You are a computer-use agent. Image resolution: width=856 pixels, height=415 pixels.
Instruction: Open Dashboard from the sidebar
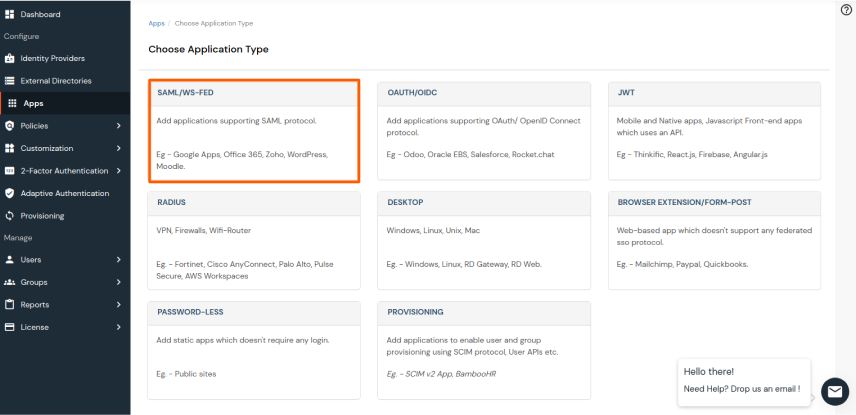coord(65,14)
